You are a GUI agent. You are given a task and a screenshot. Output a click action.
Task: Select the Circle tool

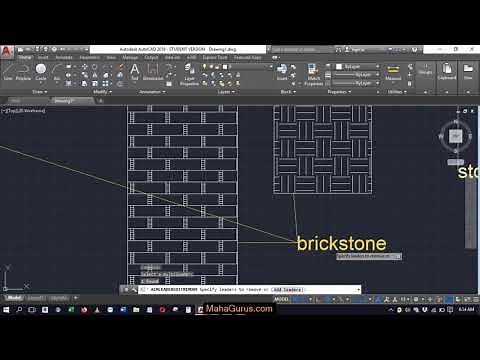click(x=41, y=72)
